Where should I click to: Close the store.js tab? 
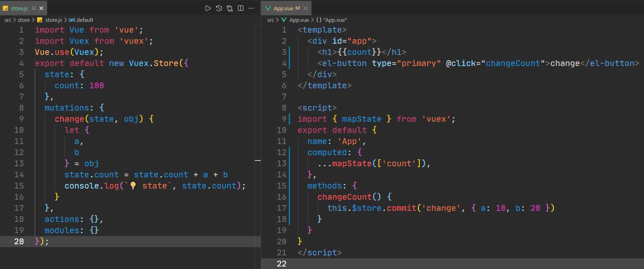(x=41, y=8)
